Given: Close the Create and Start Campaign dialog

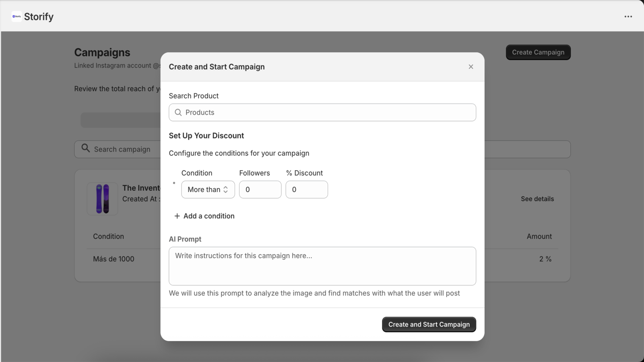Looking at the screenshot, I should coord(470,66).
